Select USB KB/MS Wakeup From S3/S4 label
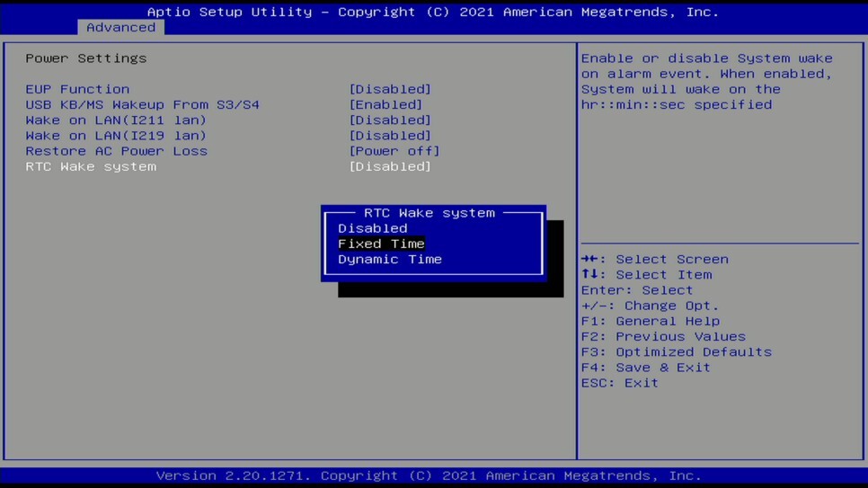868x488 pixels. pos(142,104)
